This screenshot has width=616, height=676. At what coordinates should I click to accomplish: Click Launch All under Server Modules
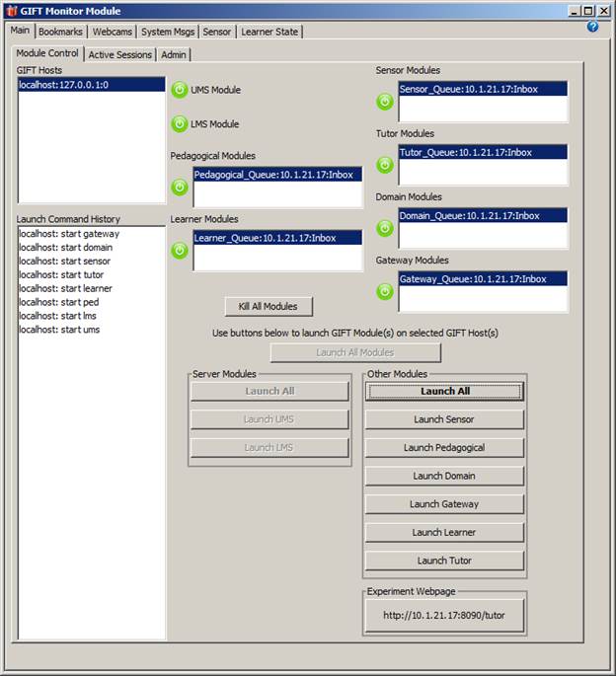click(x=269, y=392)
